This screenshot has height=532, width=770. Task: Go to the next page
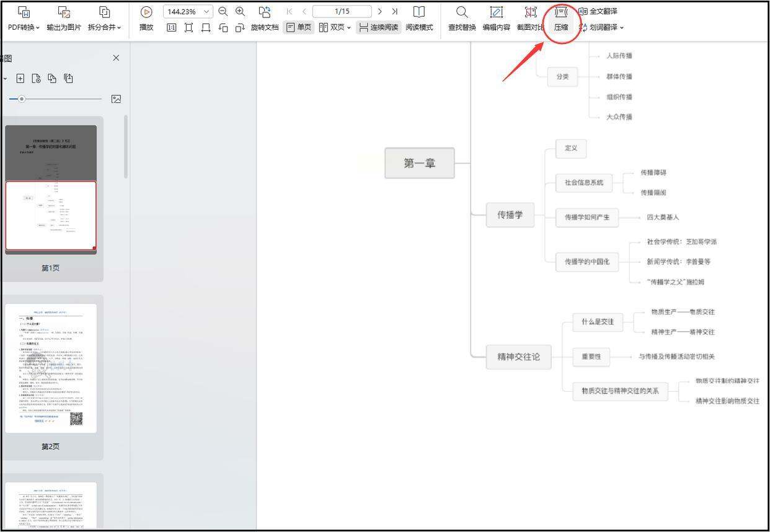point(379,12)
